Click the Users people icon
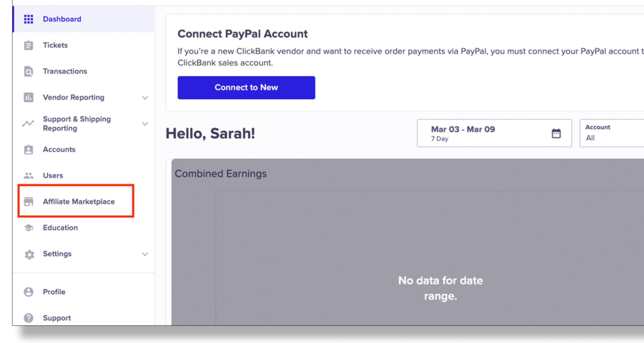The width and height of the screenshot is (644, 343). click(x=29, y=175)
